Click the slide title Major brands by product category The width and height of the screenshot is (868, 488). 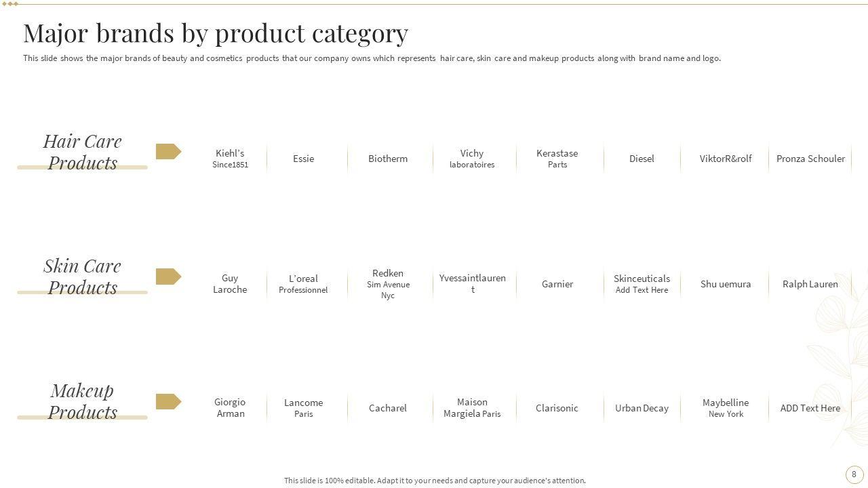point(216,33)
